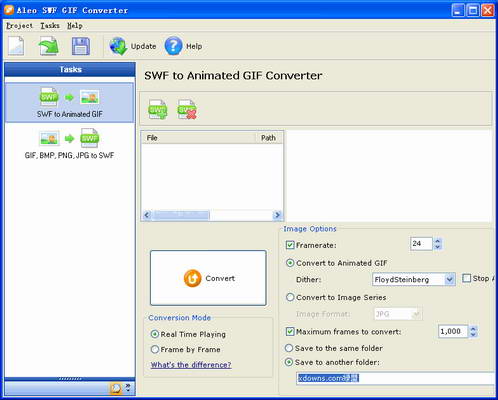Select Convert to Animated GIF option
Image resolution: width=498 pixels, height=400 pixels.
pos(290,263)
